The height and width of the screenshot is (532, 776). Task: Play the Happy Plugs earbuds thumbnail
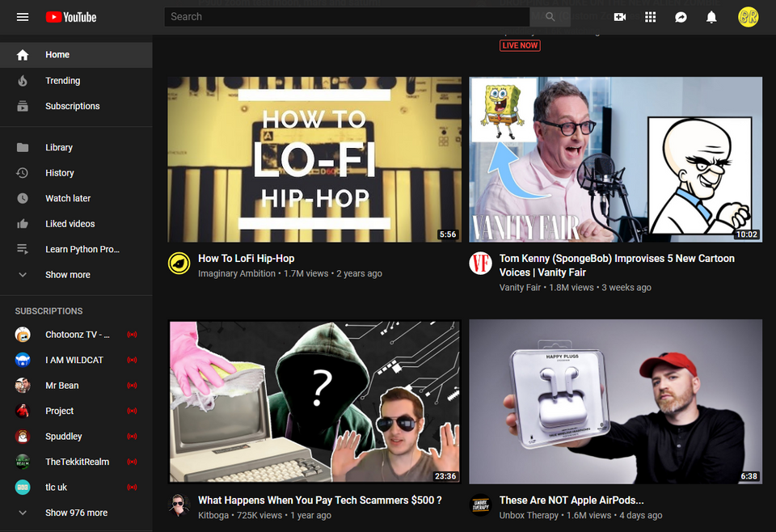(616, 401)
